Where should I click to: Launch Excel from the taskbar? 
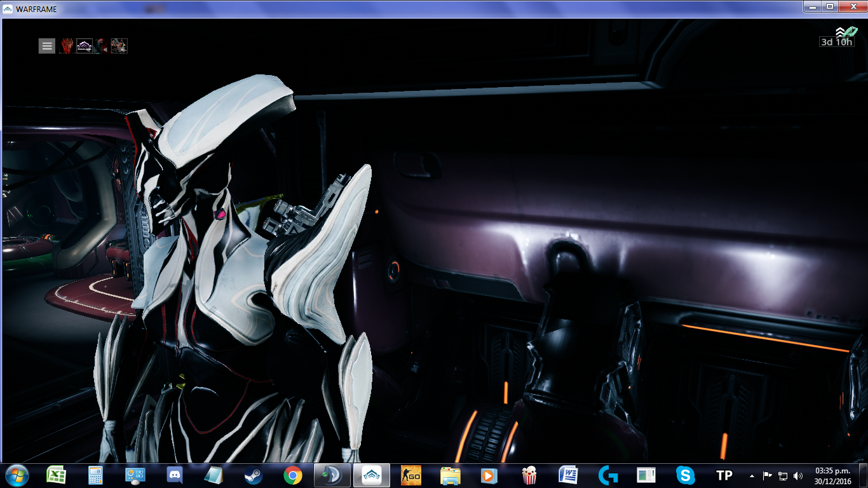point(57,475)
